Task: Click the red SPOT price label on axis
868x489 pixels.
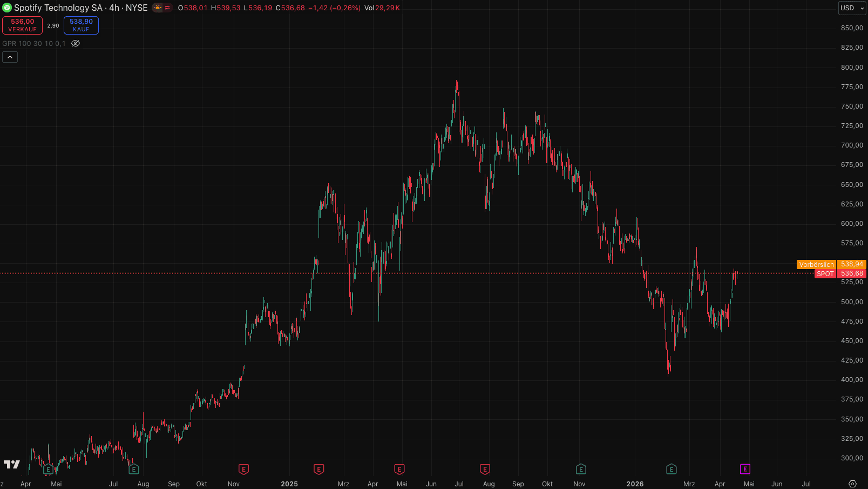Action: point(825,273)
